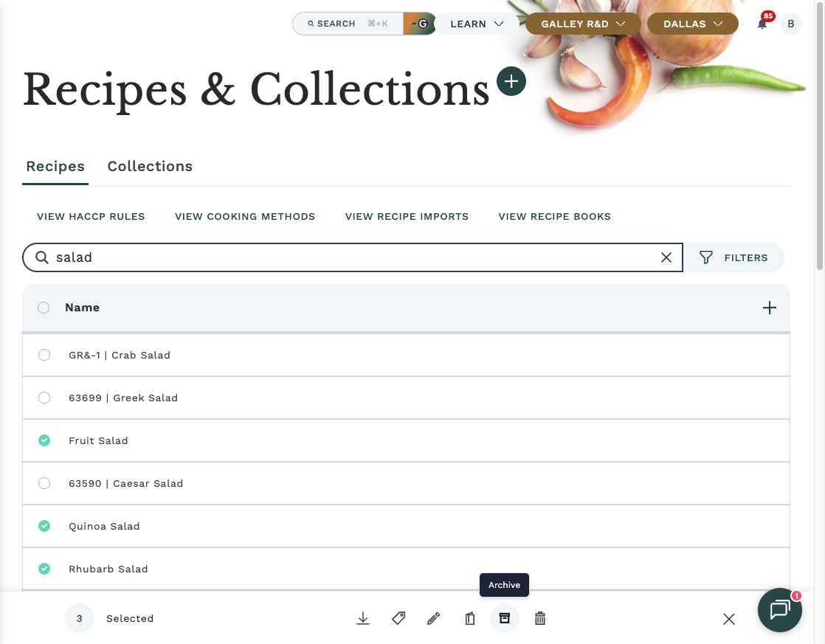This screenshot has height=644, width=825.
Task: Open VIEW RECIPE BOOKS
Action: click(x=555, y=217)
